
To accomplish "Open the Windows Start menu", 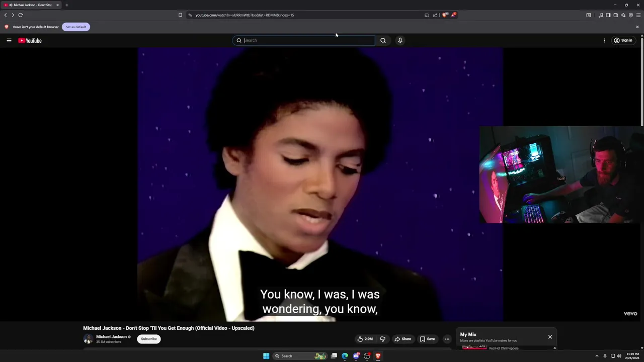I will 266,356.
